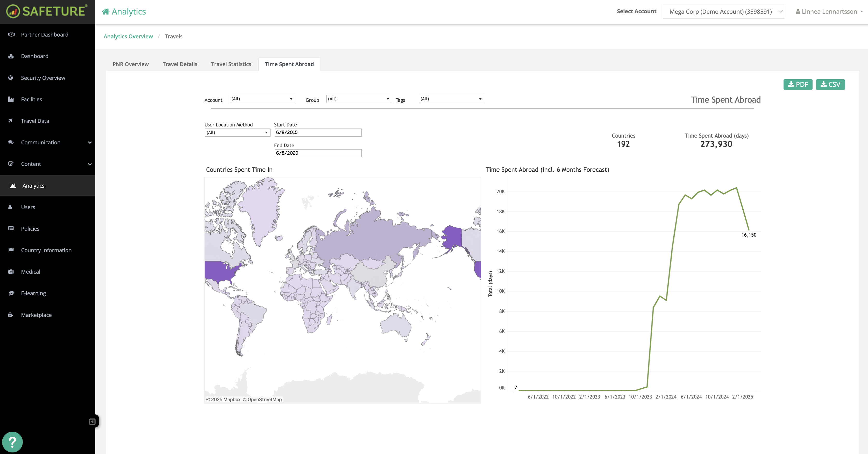Viewport: 868px width, 454px height.
Task: Open Travel Data via the airplane icon
Action: pyautogui.click(x=11, y=121)
